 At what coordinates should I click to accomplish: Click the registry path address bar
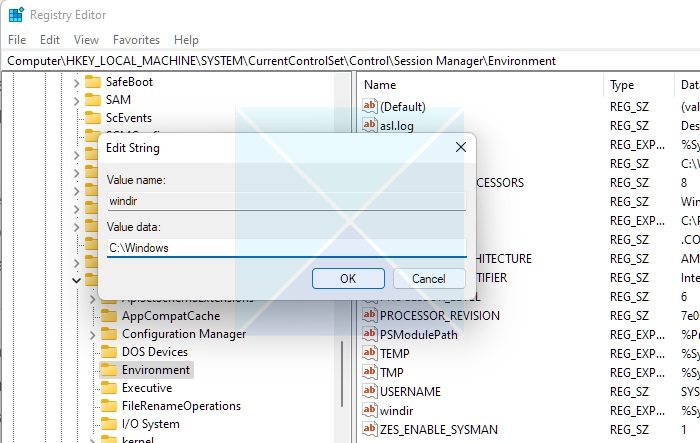[350, 61]
